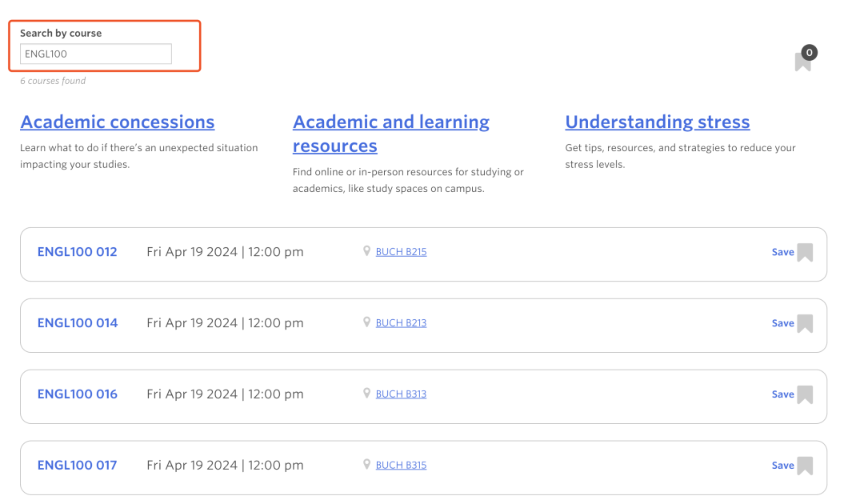This screenshot has height=504, width=864.
Task: Click the location pin beside BUCH B215
Action: pos(367,251)
